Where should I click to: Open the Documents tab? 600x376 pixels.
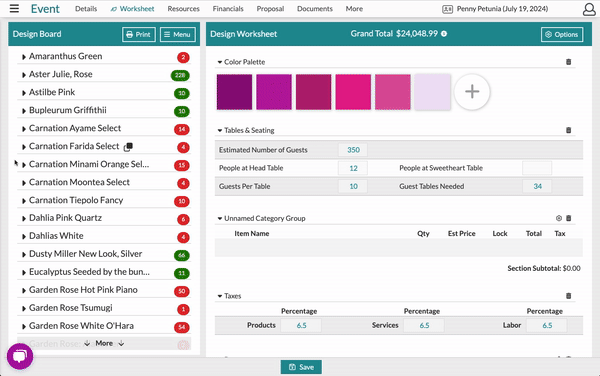coord(315,8)
